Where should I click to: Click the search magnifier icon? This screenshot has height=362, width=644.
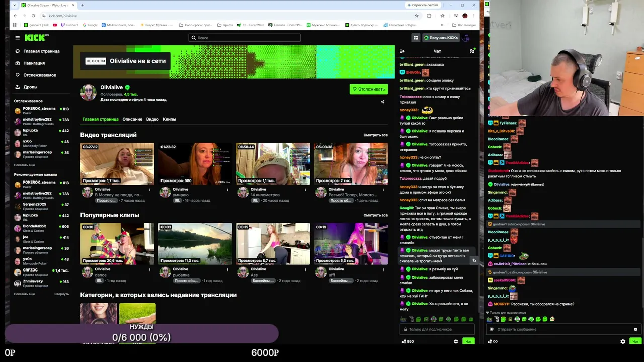193,38
